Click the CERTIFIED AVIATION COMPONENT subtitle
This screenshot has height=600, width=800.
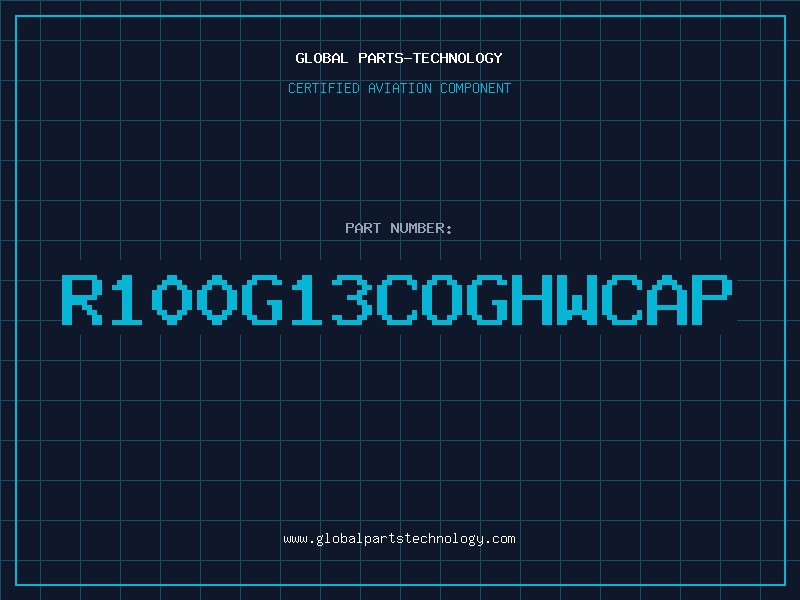399,88
